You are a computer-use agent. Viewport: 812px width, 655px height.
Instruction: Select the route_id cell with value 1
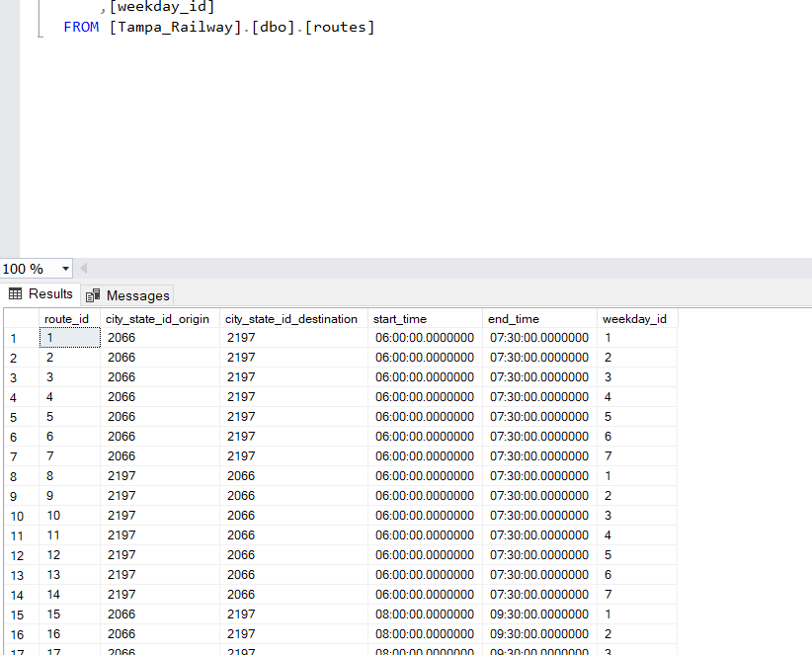[x=69, y=338]
